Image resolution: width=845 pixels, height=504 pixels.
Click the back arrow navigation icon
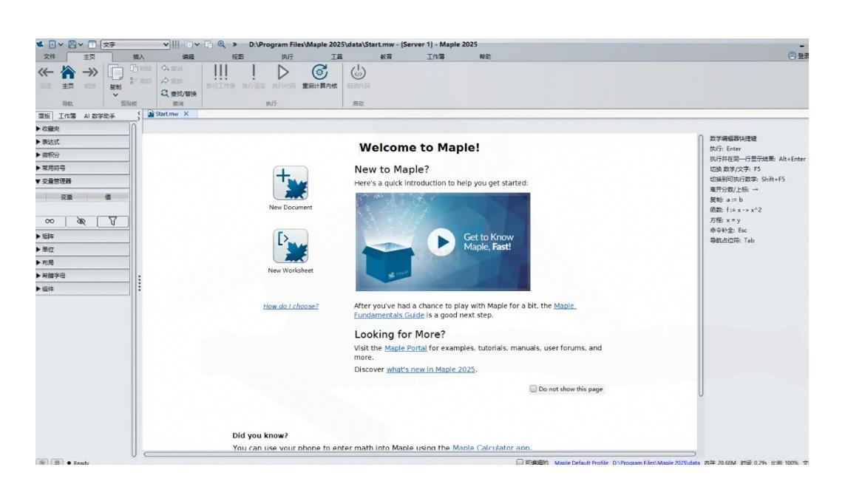click(x=45, y=72)
